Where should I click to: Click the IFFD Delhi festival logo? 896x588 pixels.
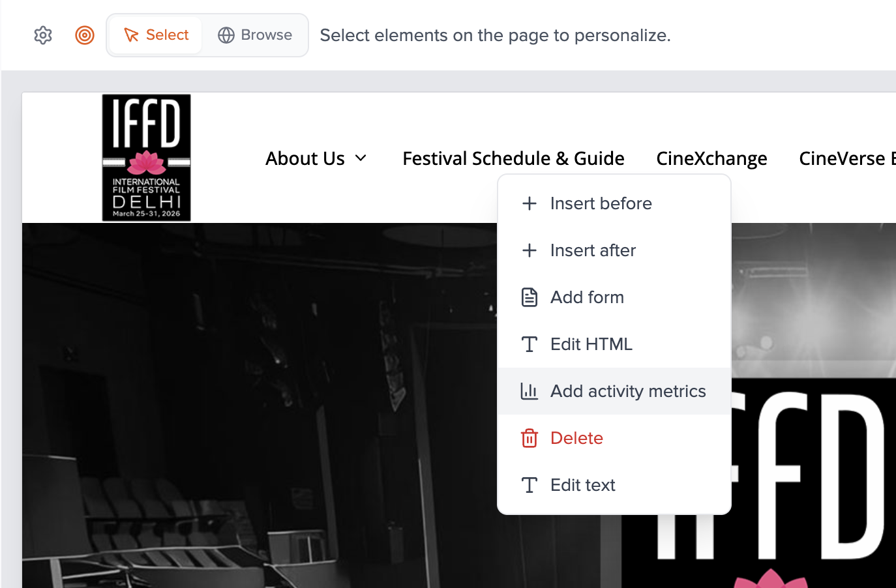[146, 158]
